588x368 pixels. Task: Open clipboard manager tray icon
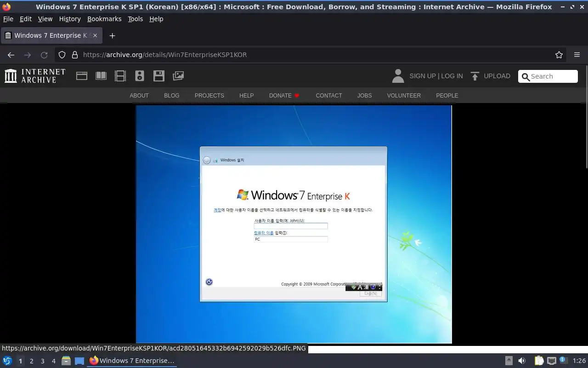pyautogui.click(x=539, y=361)
